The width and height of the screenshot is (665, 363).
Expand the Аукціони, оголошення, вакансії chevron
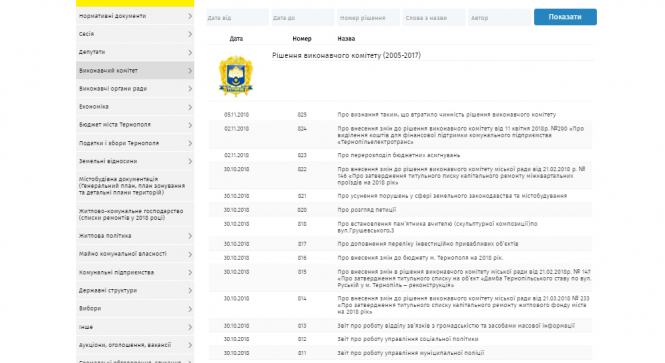click(x=190, y=345)
